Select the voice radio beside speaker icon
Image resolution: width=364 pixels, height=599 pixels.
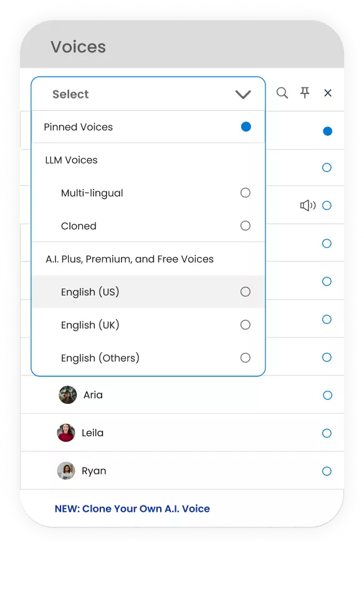point(327,206)
